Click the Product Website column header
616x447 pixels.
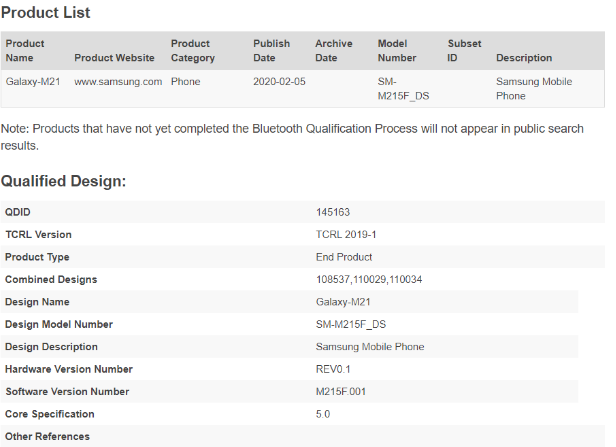click(x=113, y=58)
